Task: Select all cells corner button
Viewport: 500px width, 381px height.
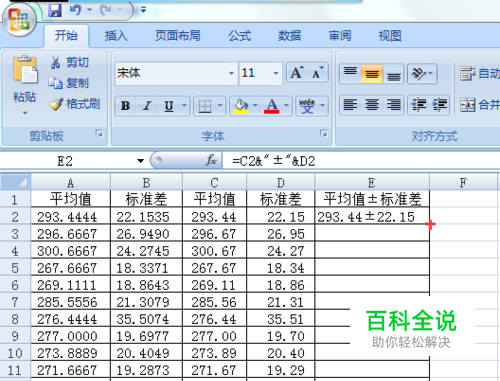Action: pyautogui.click(x=15, y=182)
